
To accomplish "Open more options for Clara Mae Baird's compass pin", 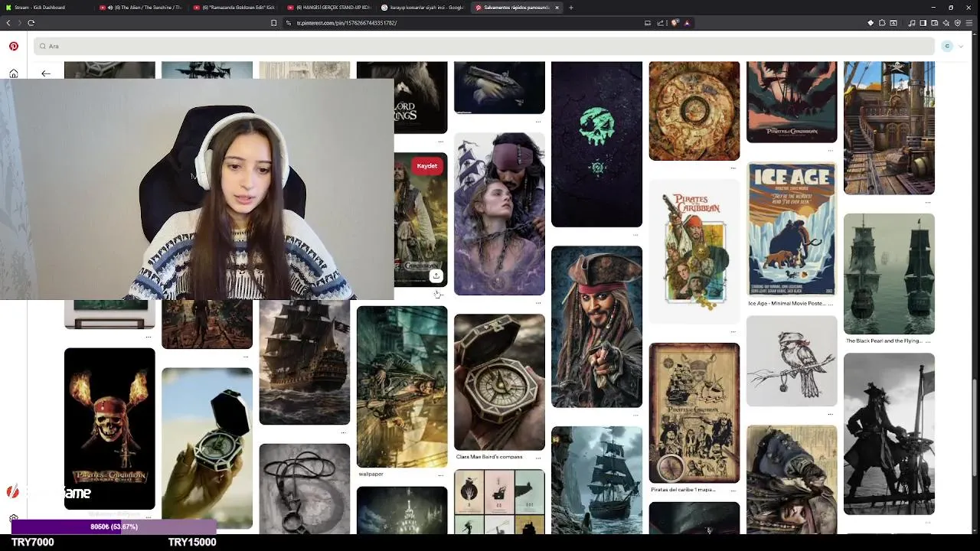I will [538, 457].
